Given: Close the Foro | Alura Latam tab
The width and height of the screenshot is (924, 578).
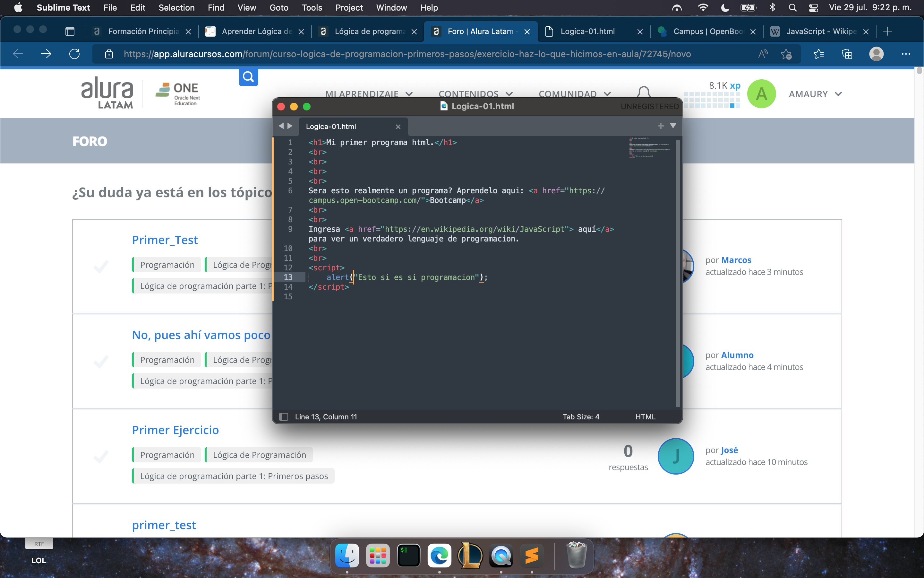Looking at the screenshot, I should point(527,32).
